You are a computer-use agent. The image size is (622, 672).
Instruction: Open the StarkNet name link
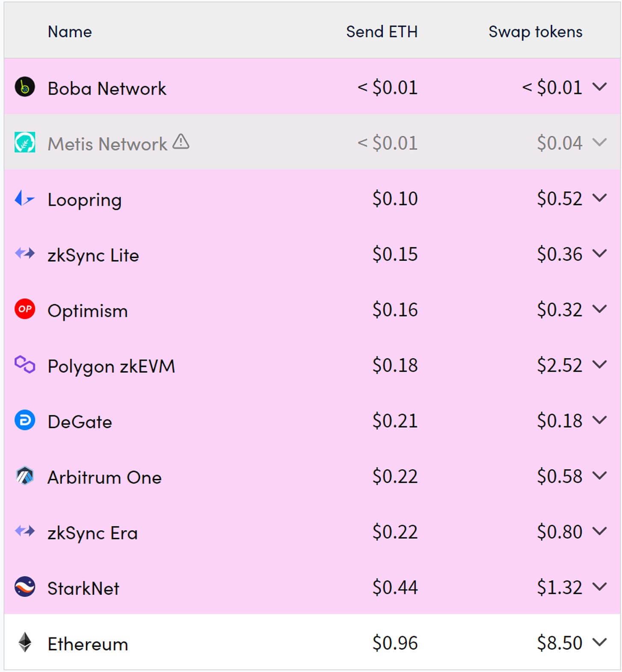tap(83, 588)
